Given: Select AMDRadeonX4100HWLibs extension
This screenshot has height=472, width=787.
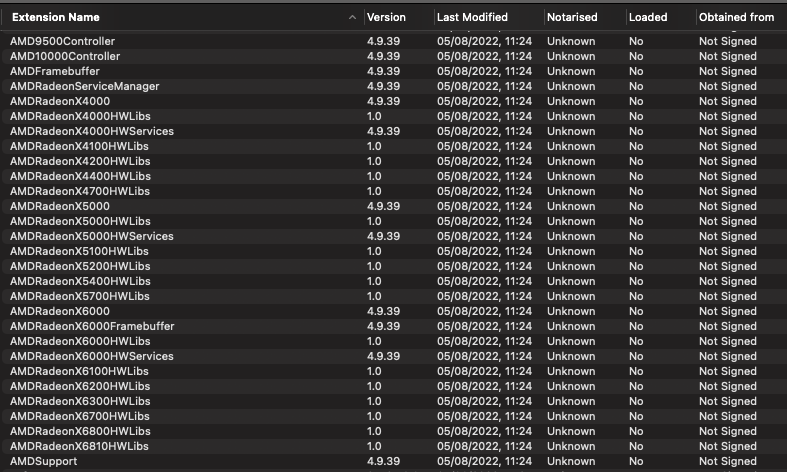Looking at the screenshot, I should (x=394, y=146).
